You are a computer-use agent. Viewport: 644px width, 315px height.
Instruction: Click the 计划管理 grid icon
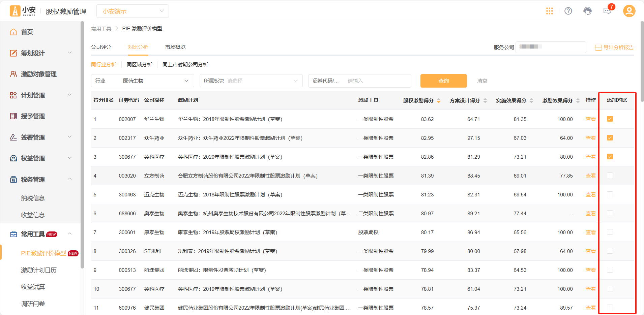13,95
